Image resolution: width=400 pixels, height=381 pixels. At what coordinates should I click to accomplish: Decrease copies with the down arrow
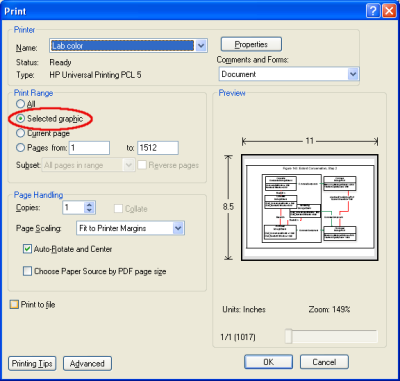tap(89, 211)
